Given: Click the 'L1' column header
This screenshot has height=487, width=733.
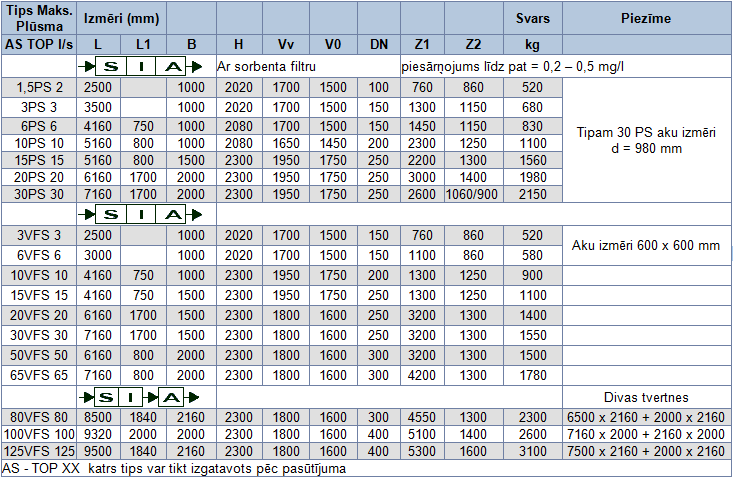Looking at the screenshot, I should pyautogui.click(x=144, y=44).
